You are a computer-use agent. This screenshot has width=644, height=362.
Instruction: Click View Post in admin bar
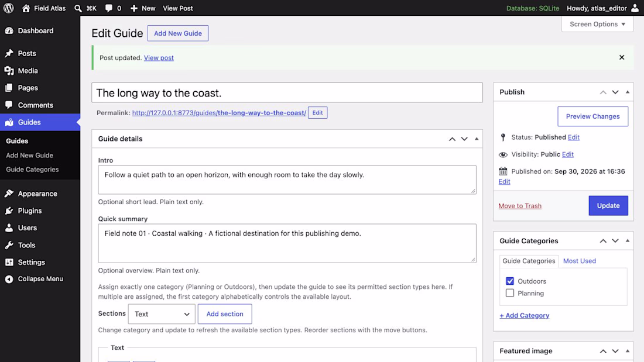(x=178, y=8)
